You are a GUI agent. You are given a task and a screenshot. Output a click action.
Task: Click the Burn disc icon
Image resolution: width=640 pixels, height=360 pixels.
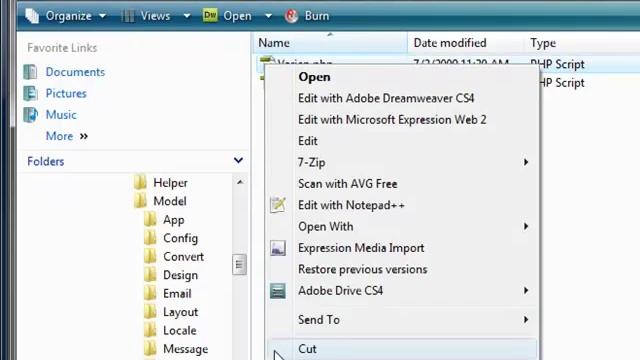(x=291, y=16)
